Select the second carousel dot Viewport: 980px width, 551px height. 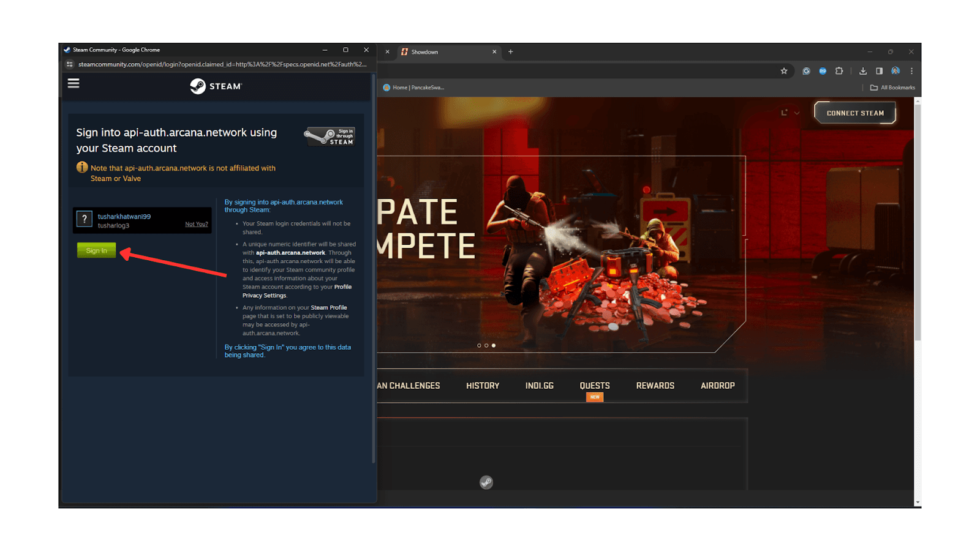tap(486, 345)
